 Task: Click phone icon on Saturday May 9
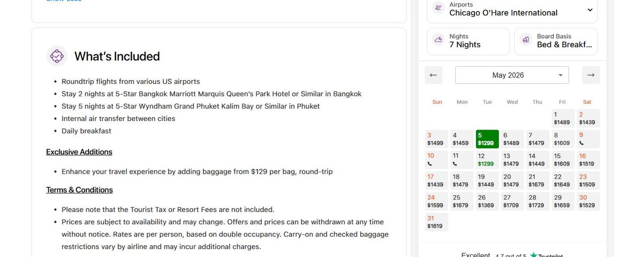581,144
